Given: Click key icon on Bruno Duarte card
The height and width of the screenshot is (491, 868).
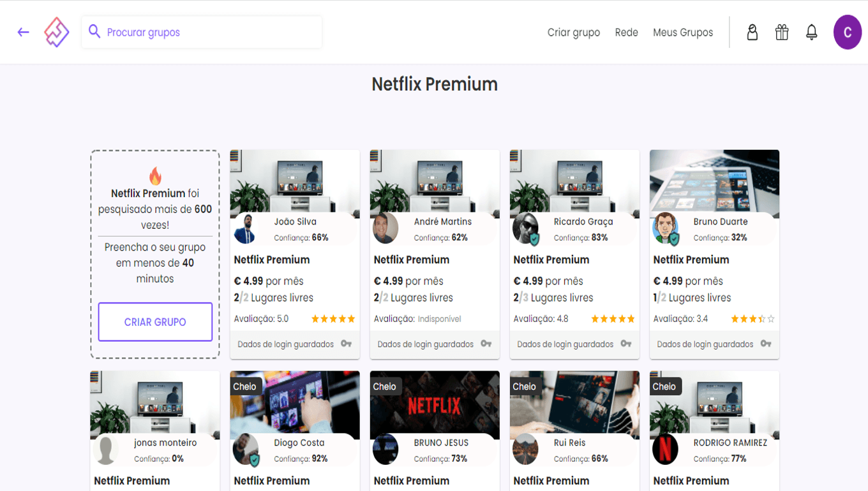Looking at the screenshot, I should [765, 344].
